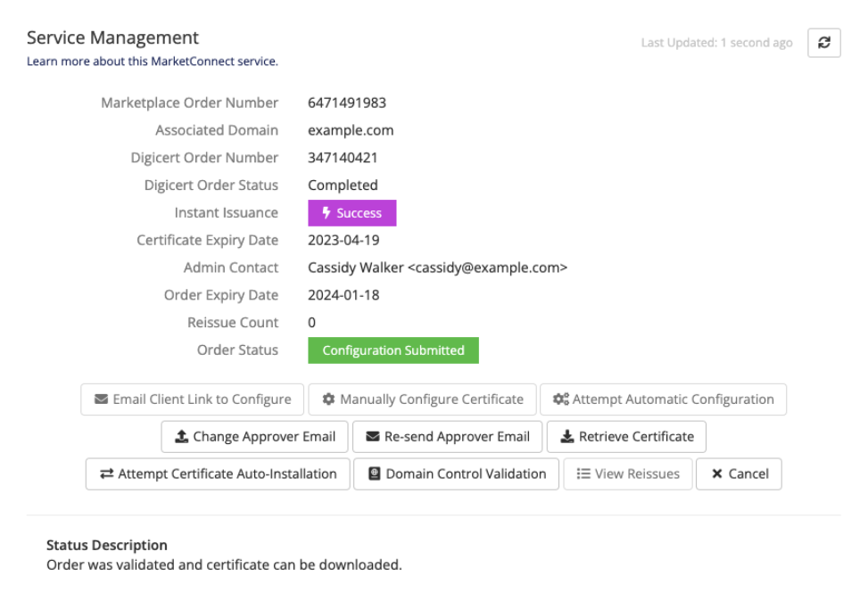Click the Retrieve Certificate button
868x601 pixels.
coord(625,436)
